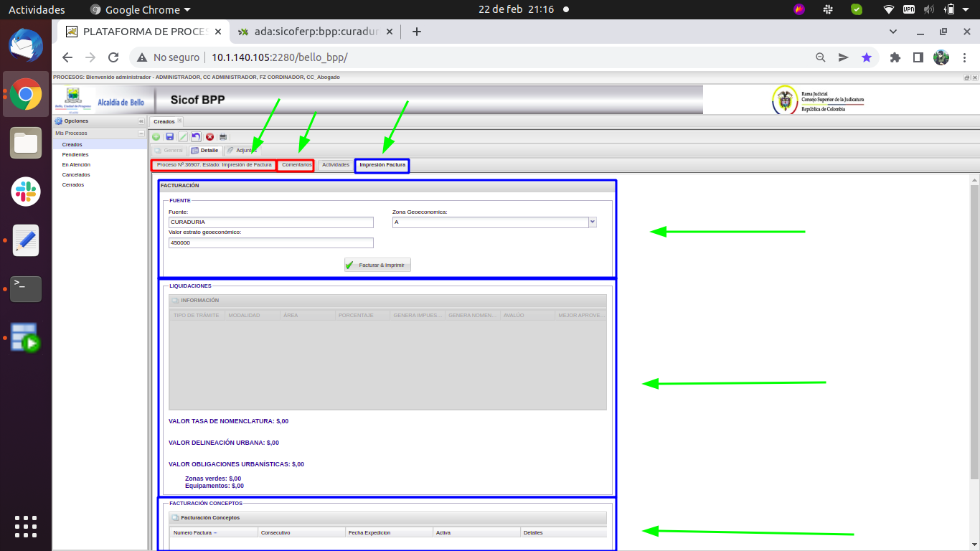Open Cancelados in the sidebar
The height and width of the screenshot is (551, 980).
pos(76,175)
